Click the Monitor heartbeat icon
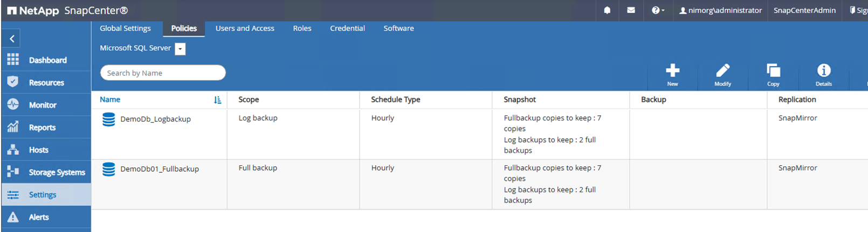This screenshot has height=232, width=868. (x=13, y=104)
